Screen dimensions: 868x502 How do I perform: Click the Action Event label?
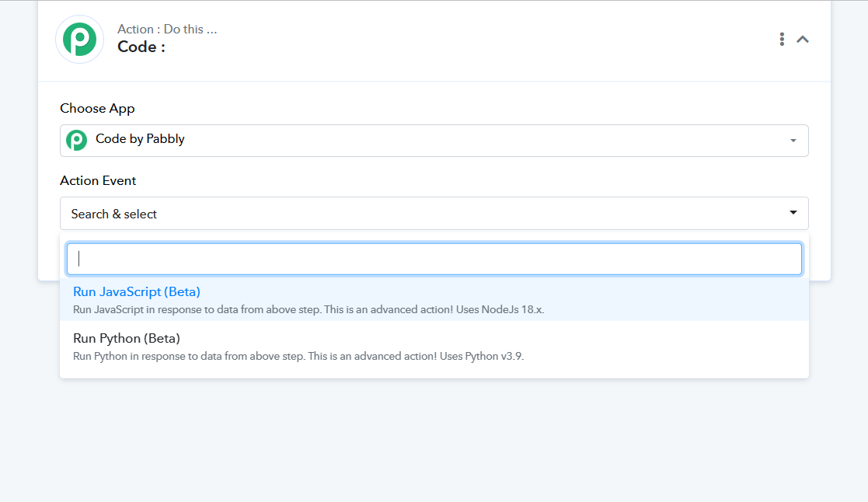(98, 181)
